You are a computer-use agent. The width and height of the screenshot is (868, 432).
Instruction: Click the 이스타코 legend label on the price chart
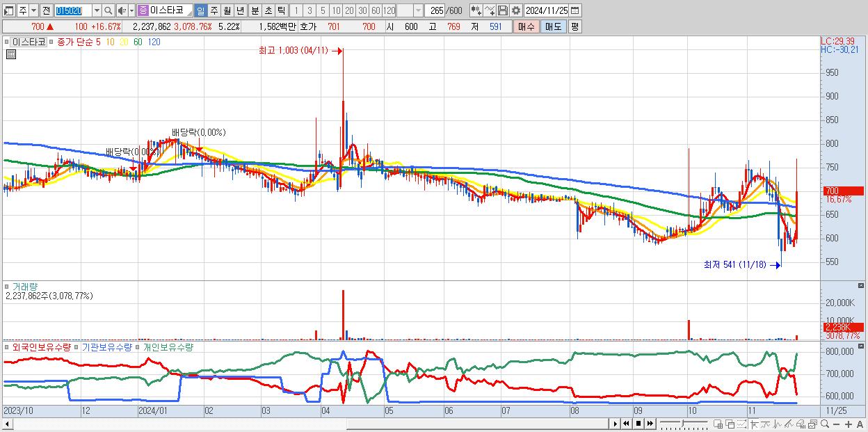pyautogui.click(x=29, y=42)
